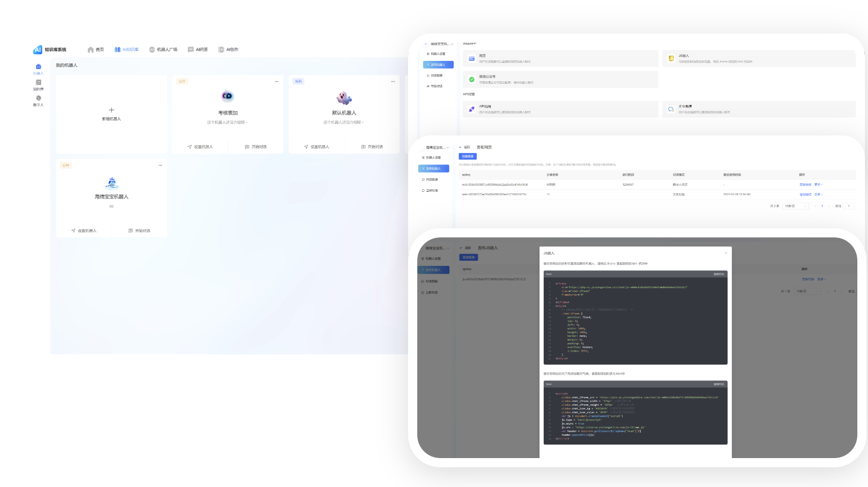Open 机器人设置 in 发布网页 panel
This screenshot has width=868, height=487.
point(432,158)
